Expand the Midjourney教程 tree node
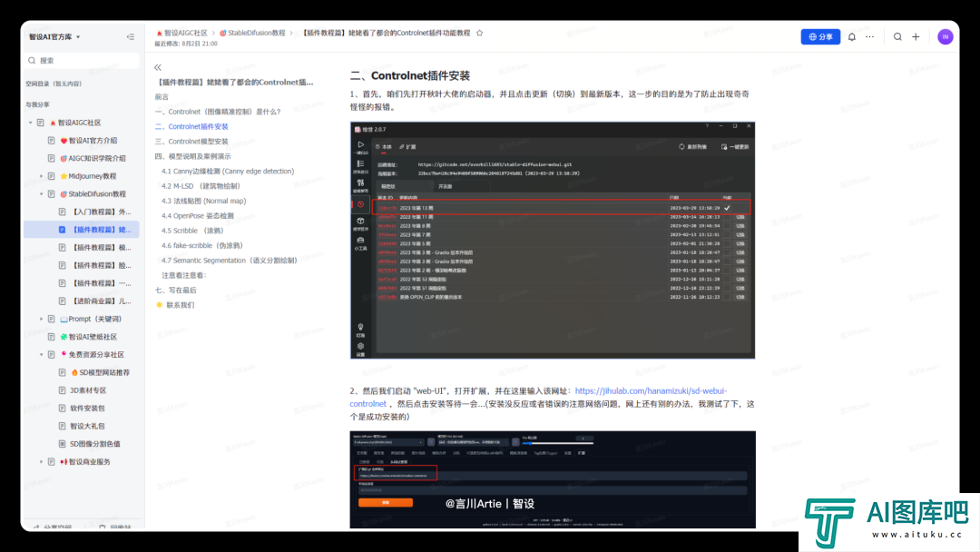This screenshot has height=552, width=980. coord(41,176)
